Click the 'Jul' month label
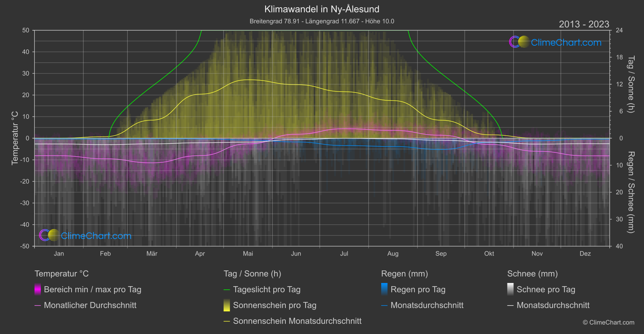Viewport: 644px width, 334px height. pos(344,253)
